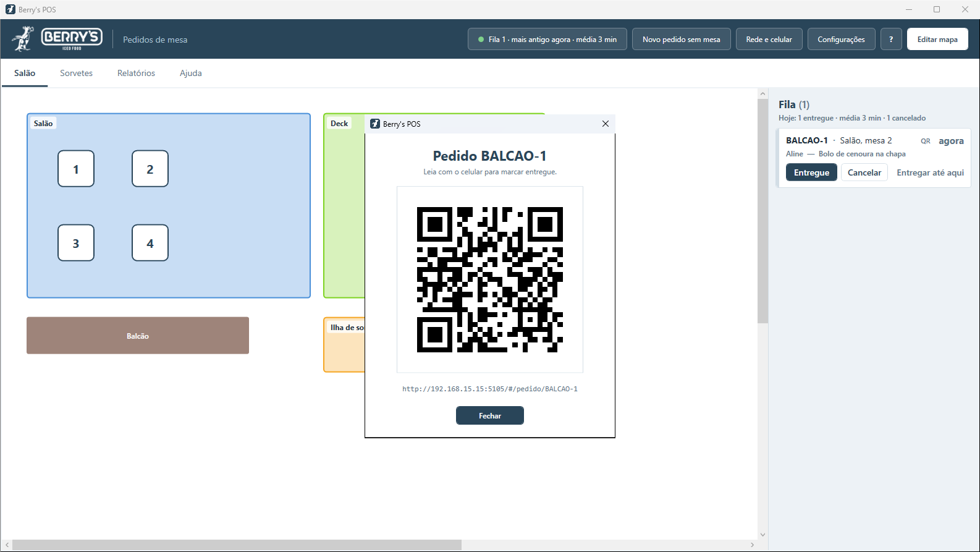Click the scroll right arrow of the map
This screenshot has height=552, width=980.
click(x=752, y=545)
